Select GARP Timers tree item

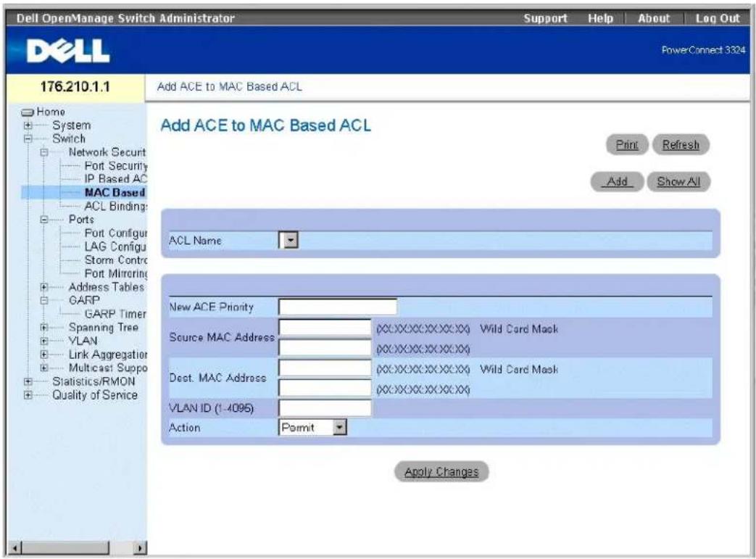[x=115, y=314]
